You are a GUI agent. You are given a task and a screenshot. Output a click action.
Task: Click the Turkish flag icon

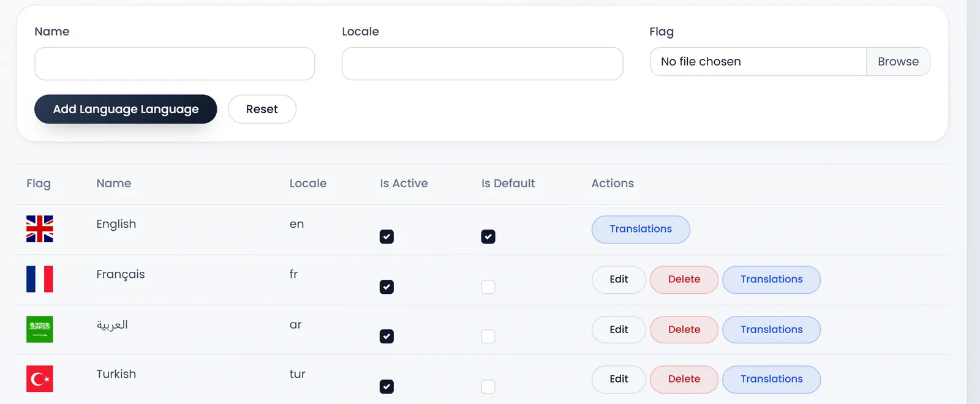(40, 379)
